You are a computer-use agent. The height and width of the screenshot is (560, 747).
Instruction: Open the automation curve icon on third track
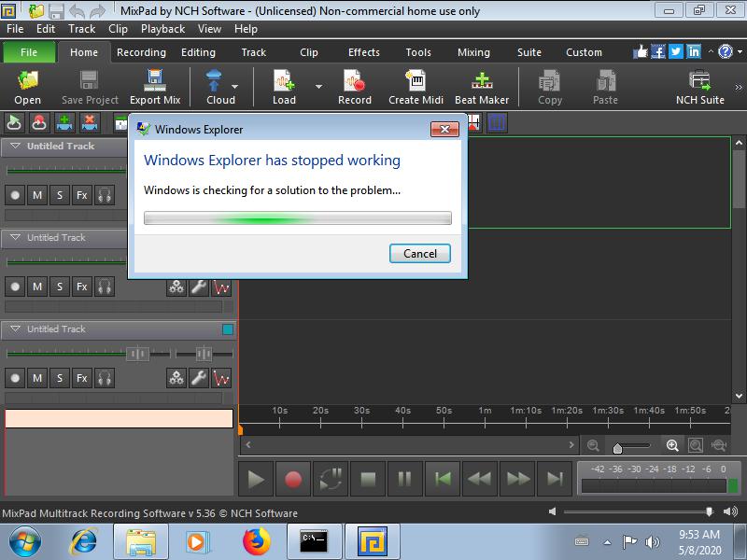pyautogui.click(x=221, y=378)
